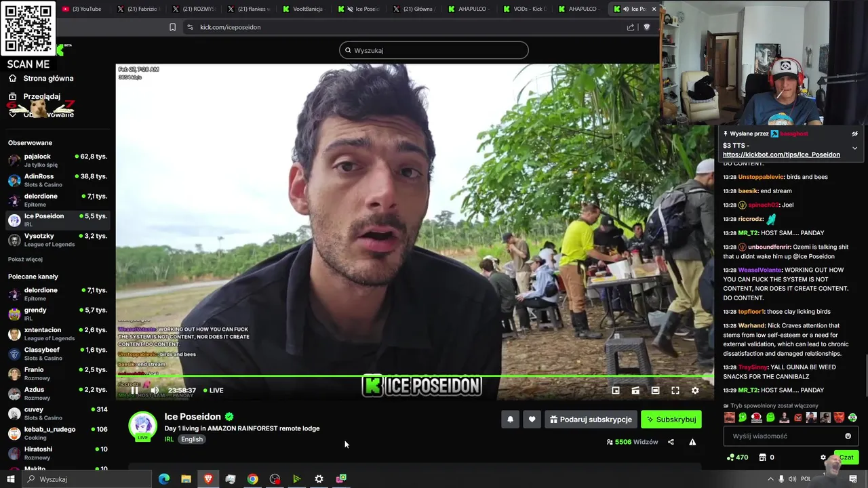Image resolution: width=868 pixels, height=488 pixels.
Task: Follow Ice Poseidon with heart icon
Action: (x=532, y=420)
